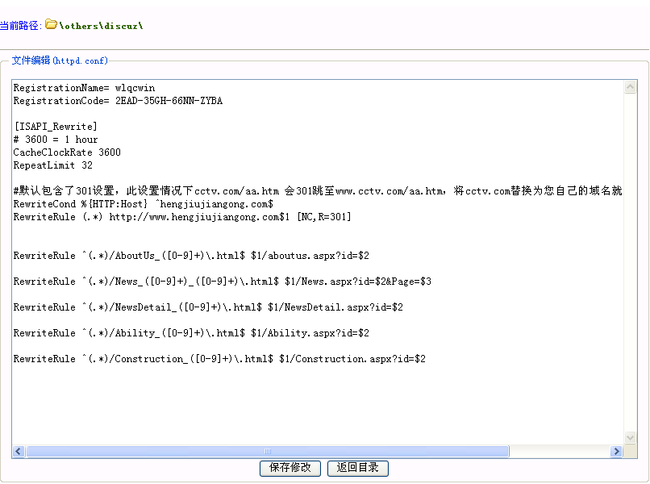Click empty area at bottom of editor textarea
The width and height of the screenshot is (650, 484).
pyautogui.click(x=318, y=406)
